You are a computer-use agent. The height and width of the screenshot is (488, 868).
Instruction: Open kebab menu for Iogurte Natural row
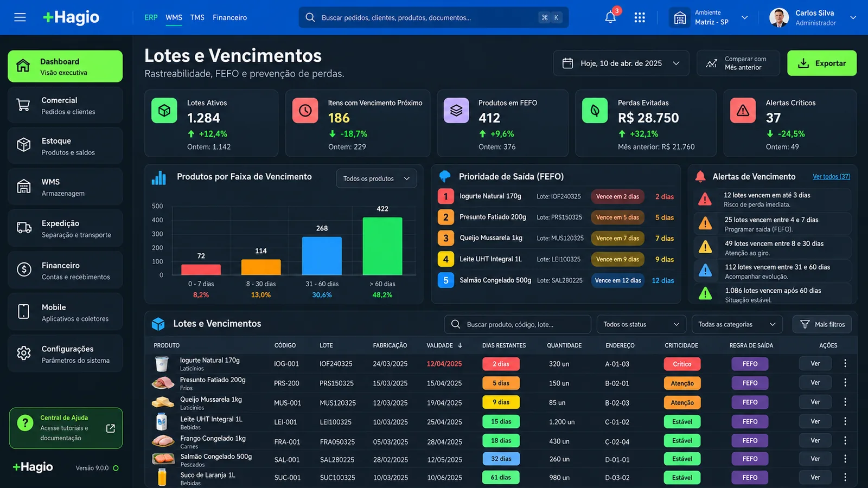tap(845, 363)
